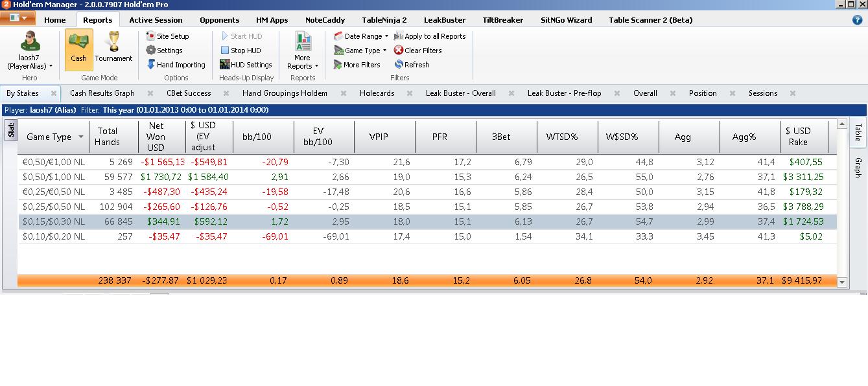Open the application menu button
Screen dimensions: 868x386
(18, 18)
